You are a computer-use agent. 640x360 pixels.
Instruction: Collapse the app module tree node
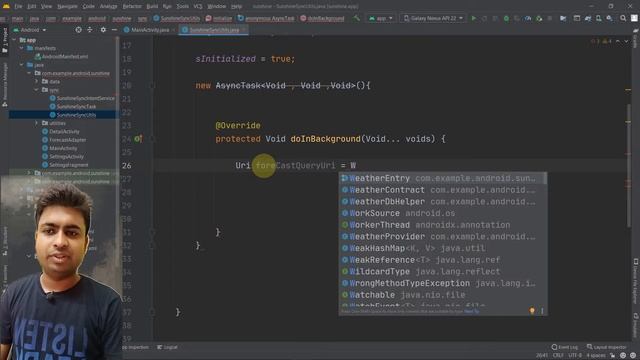click(14, 40)
